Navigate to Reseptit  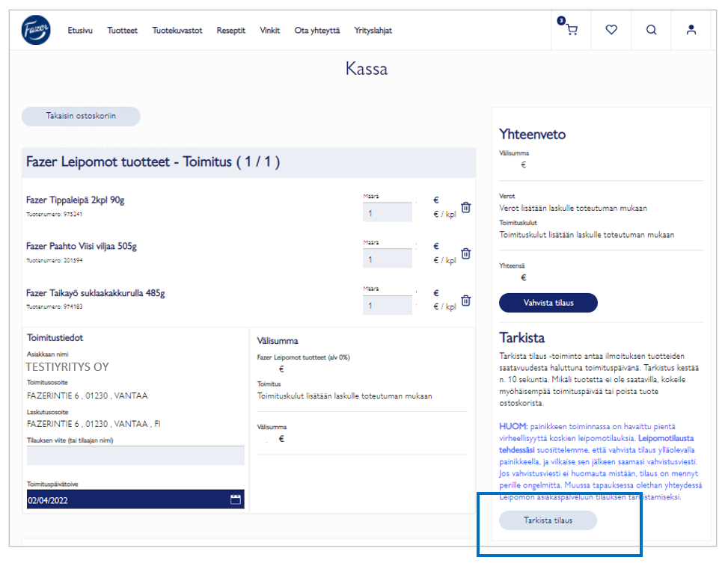click(230, 31)
